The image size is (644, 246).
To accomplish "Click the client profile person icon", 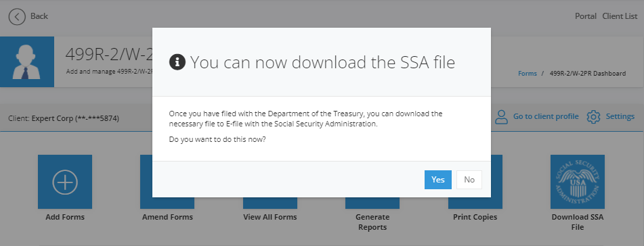I will [502, 117].
